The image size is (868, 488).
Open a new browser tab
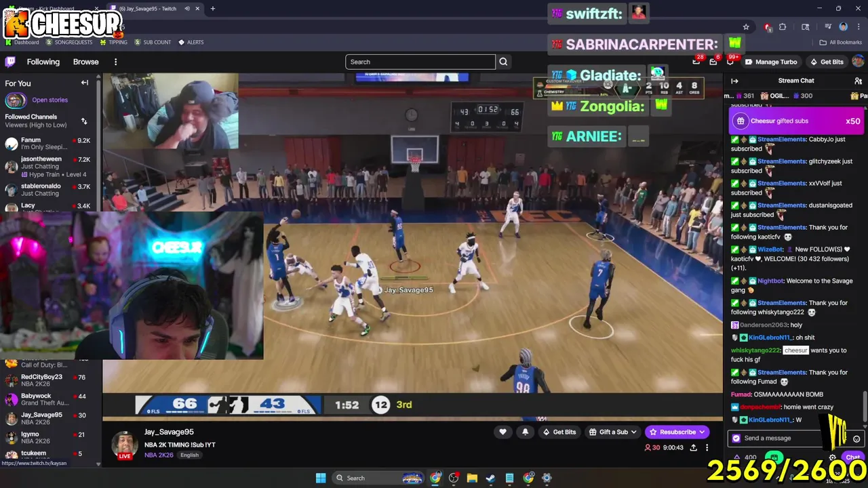(x=212, y=9)
